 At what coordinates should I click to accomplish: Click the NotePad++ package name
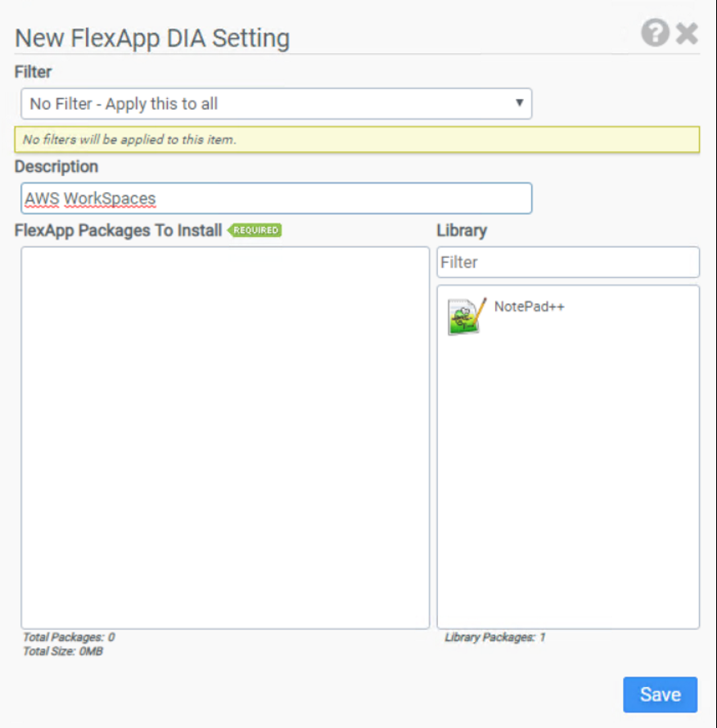coord(529,307)
